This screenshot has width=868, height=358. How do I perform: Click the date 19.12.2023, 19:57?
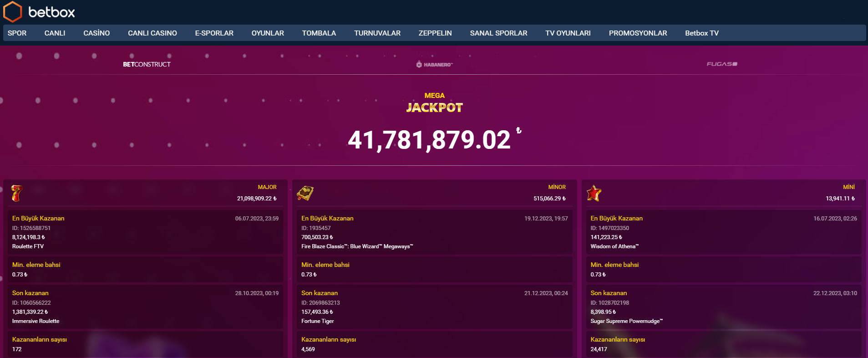click(x=546, y=219)
